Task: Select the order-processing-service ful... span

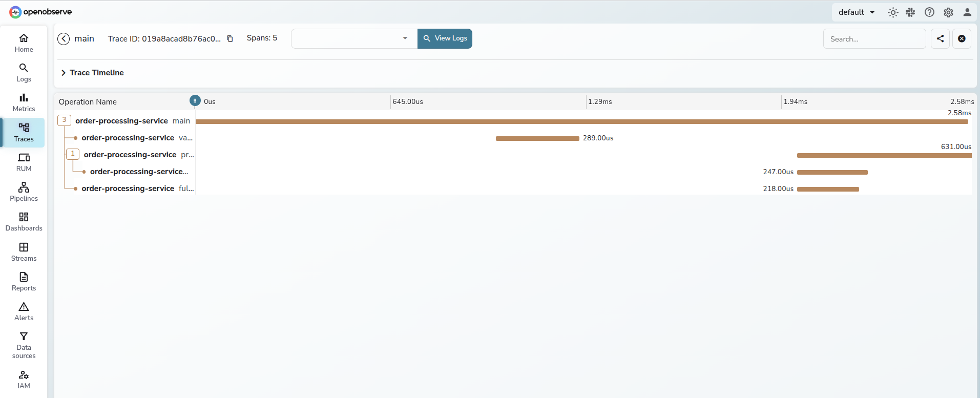Action: pos(138,188)
